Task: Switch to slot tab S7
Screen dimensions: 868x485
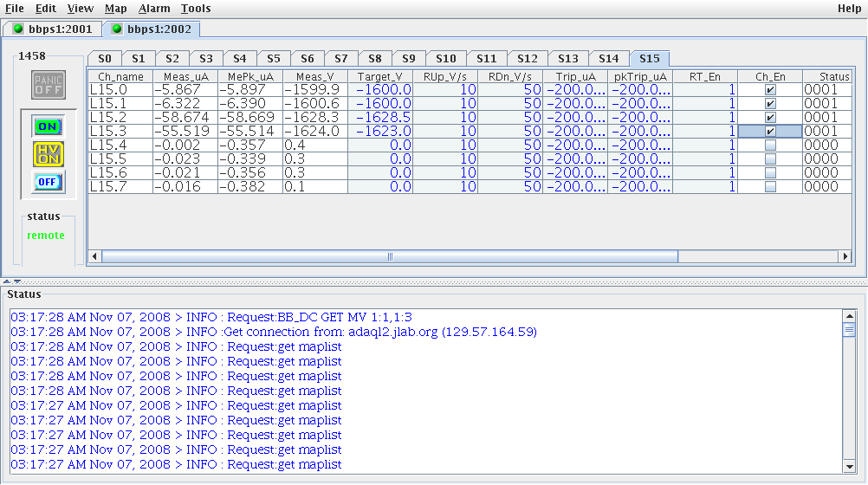Action: [x=341, y=59]
